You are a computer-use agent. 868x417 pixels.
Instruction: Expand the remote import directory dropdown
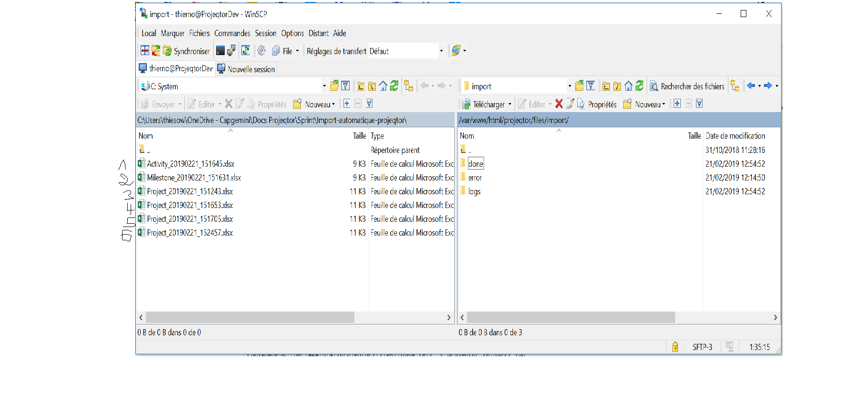[x=569, y=86]
